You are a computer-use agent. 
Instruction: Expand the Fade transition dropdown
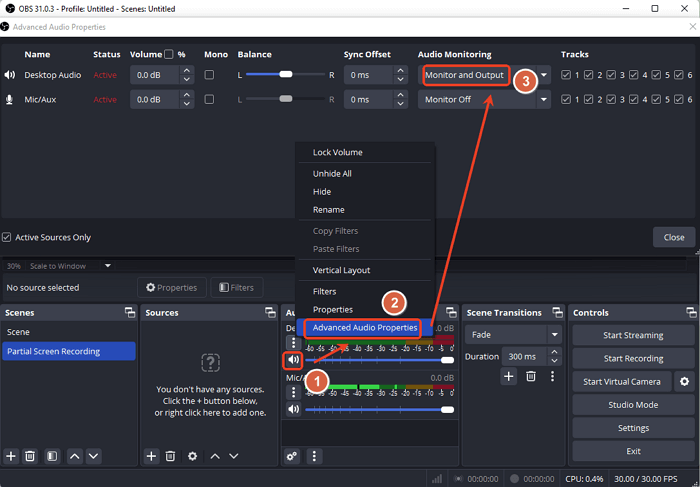coord(554,335)
